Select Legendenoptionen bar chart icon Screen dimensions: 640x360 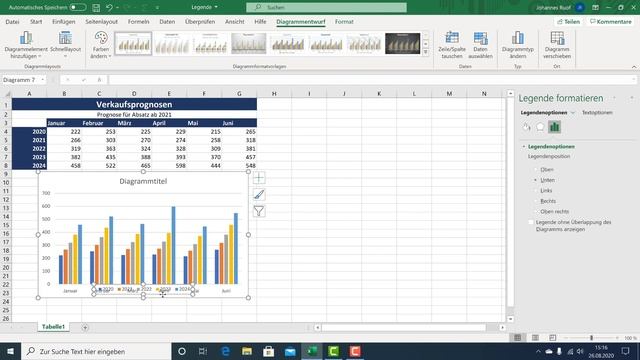point(554,127)
